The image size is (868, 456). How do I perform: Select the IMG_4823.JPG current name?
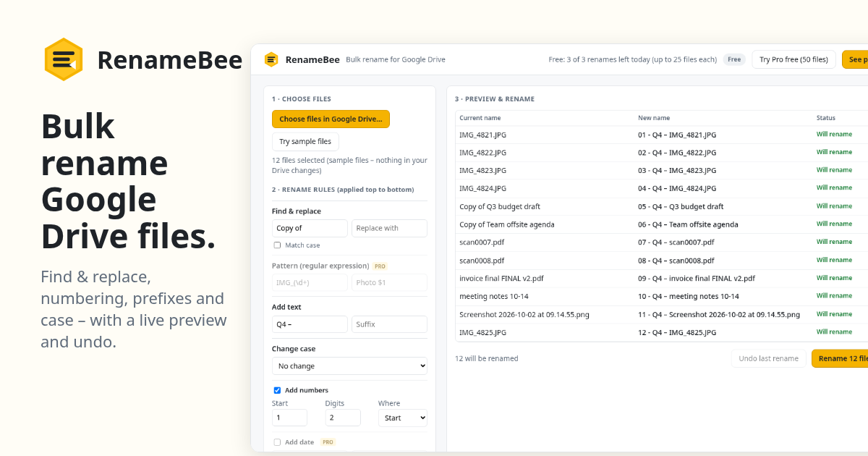tap(482, 170)
